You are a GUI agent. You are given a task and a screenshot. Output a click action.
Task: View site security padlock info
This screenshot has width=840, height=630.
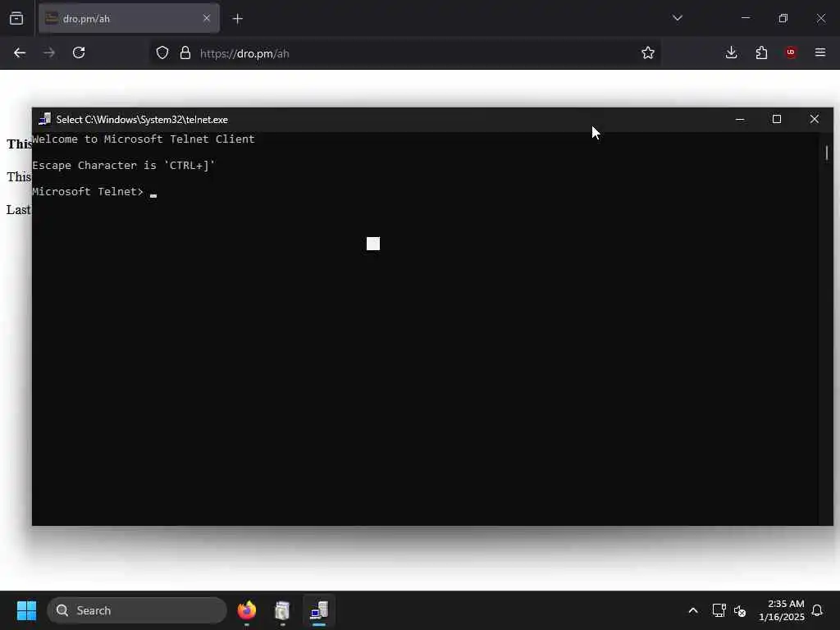coord(185,53)
